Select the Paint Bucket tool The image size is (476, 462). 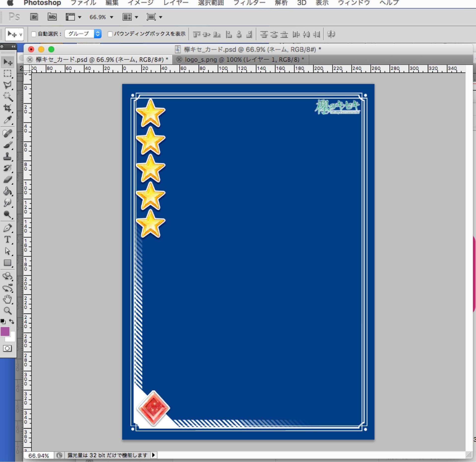(8, 191)
